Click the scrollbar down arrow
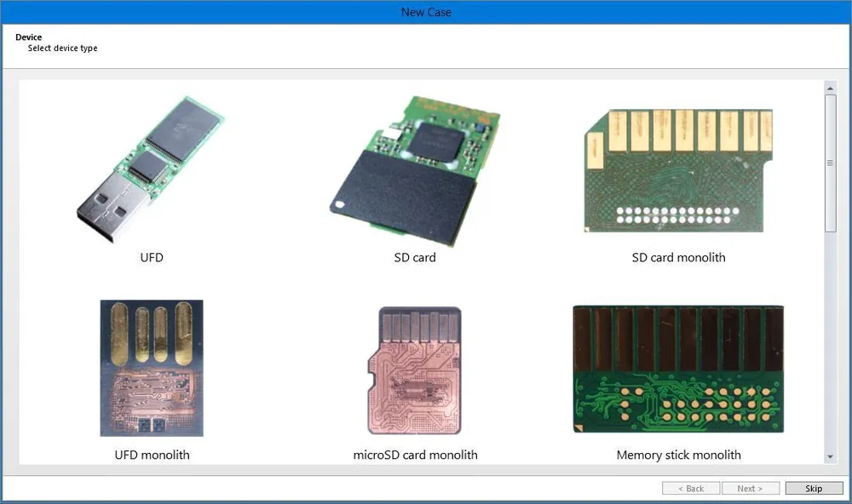852x504 pixels. click(x=830, y=457)
